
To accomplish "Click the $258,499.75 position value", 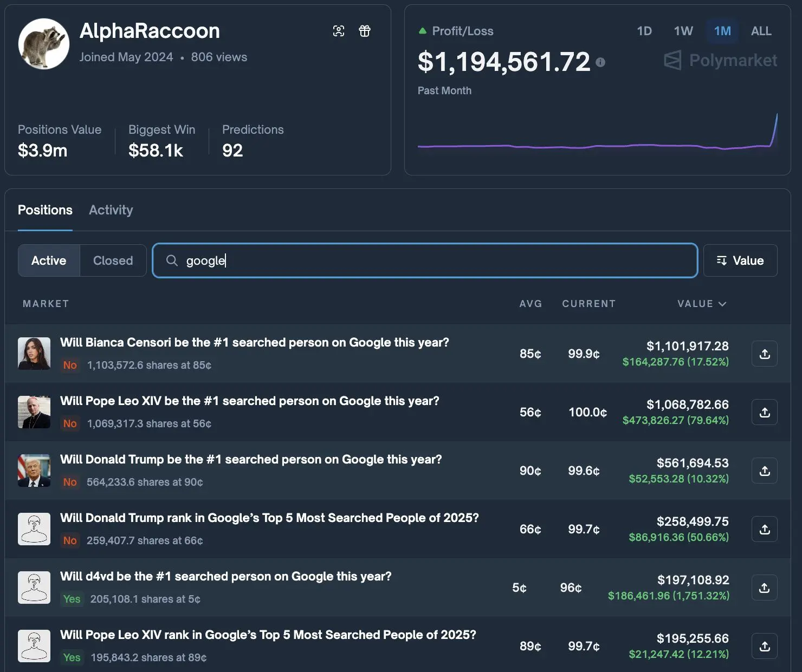I will 693,521.
